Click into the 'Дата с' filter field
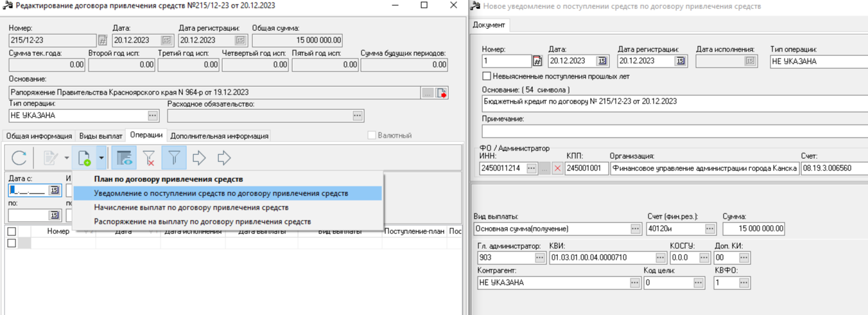Screen dimensions: 868x315 point(29,190)
